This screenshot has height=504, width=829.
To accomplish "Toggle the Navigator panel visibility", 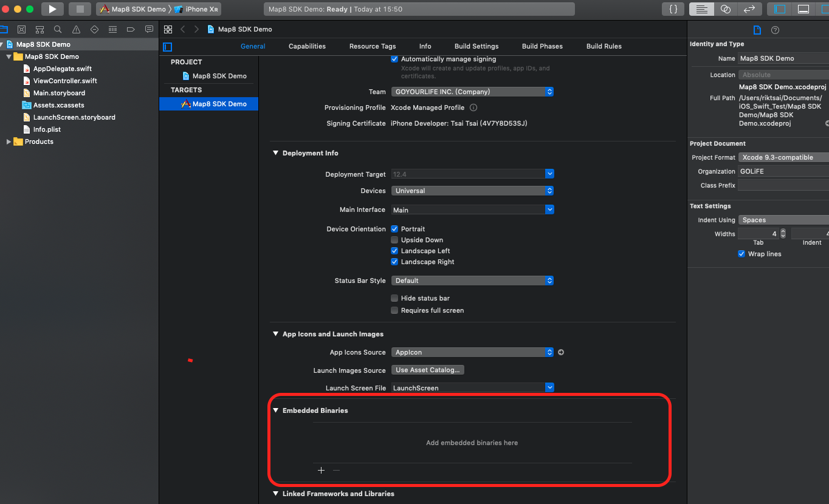I will pos(780,9).
